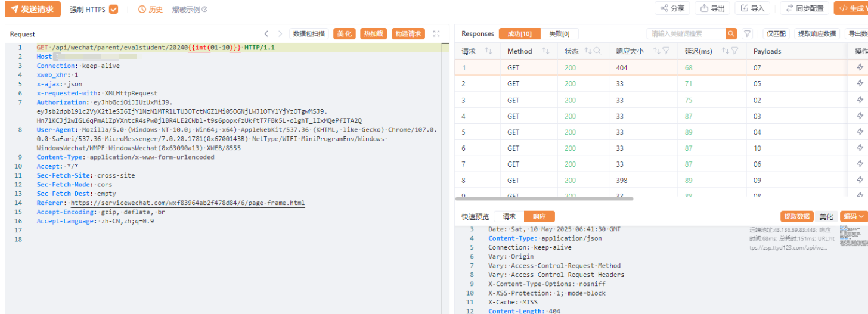The image size is (868, 314).
Task: Focus the keyword search input field
Action: click(x=686, y=34)
